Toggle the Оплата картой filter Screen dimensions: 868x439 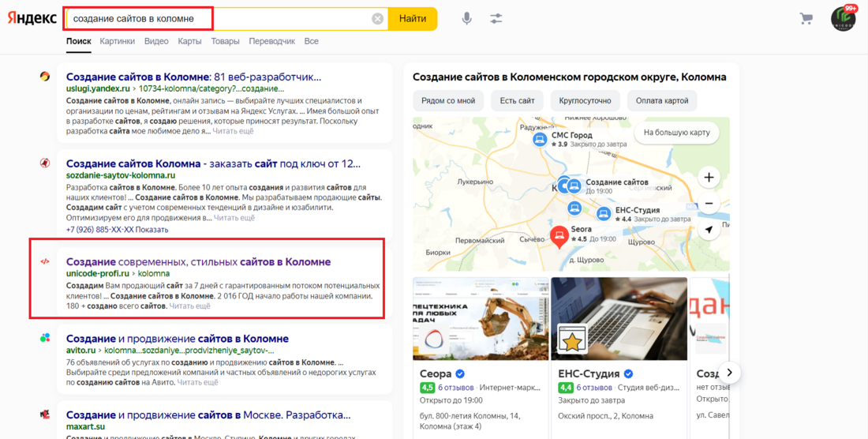click(662, 101)
